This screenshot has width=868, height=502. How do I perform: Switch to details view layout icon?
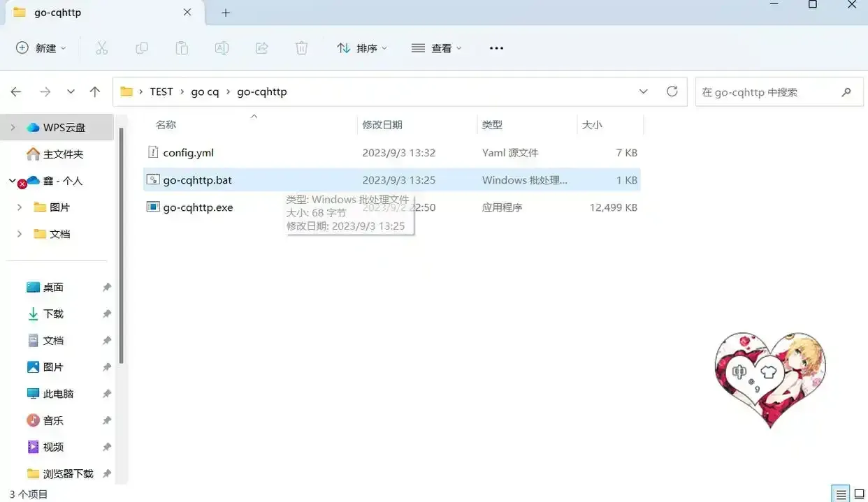(x=841, y=494)
